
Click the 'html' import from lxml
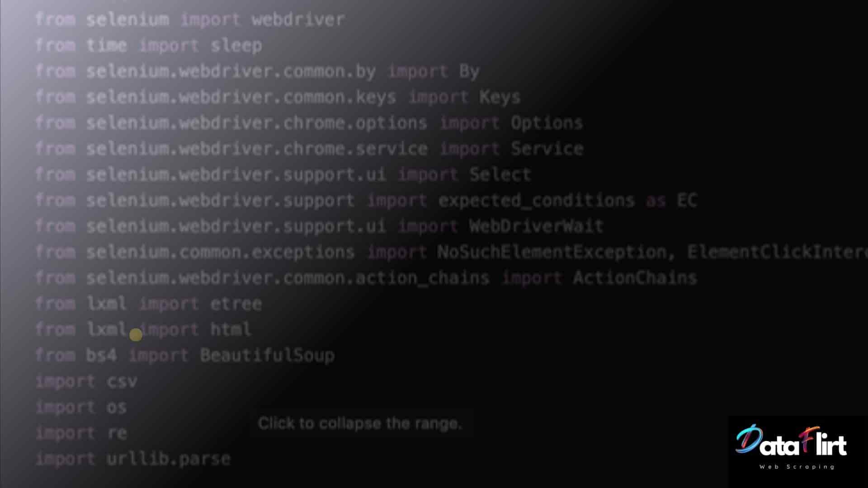231,329
